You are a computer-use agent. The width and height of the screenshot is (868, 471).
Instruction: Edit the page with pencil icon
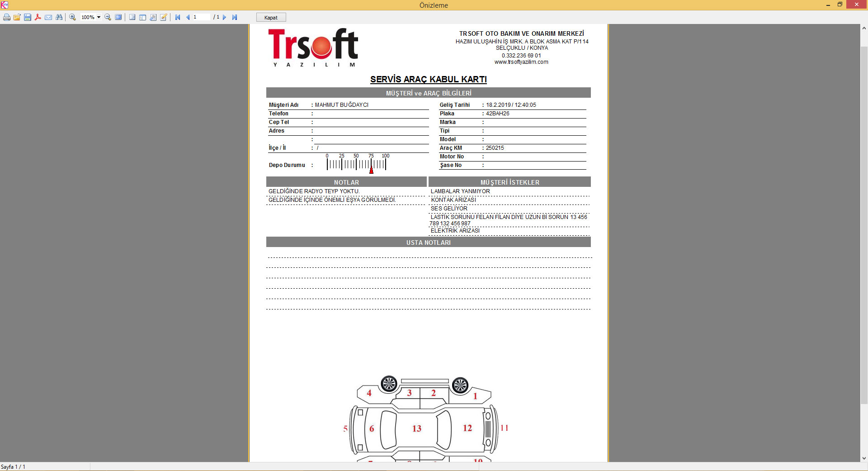[163, 17]
